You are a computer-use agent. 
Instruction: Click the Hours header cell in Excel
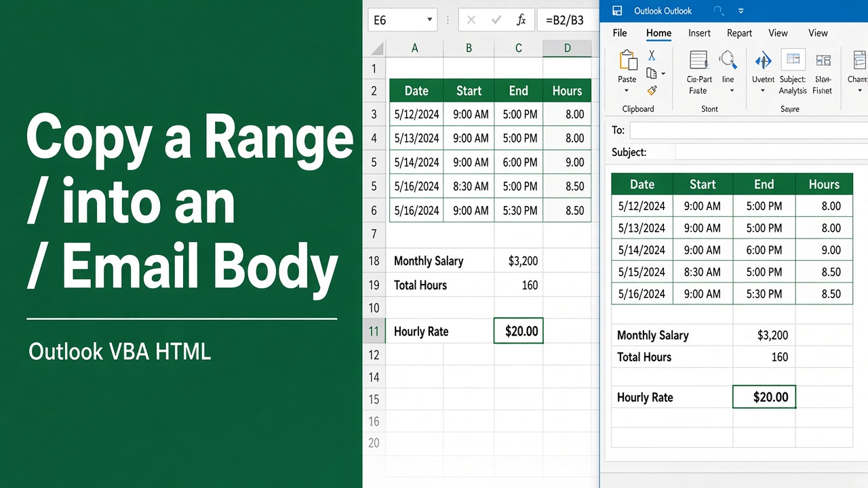(567, 91)
